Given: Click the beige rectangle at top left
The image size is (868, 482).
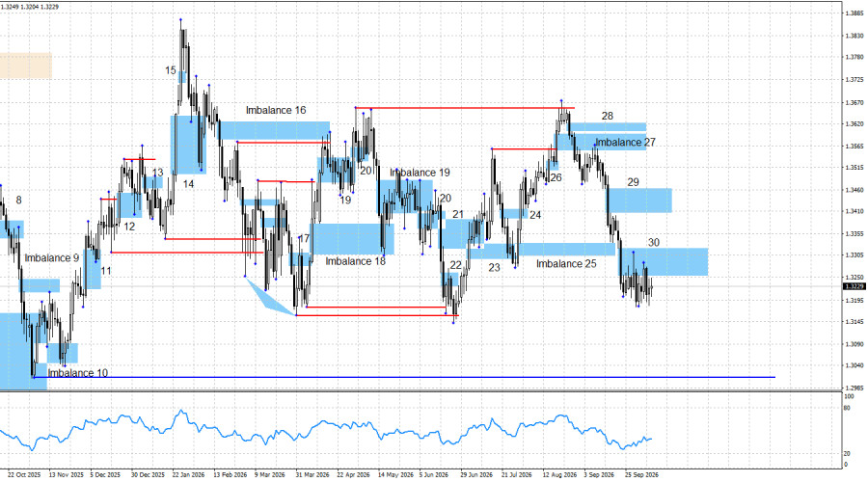Looking at the screenshot, I should [x=25, y=66].
